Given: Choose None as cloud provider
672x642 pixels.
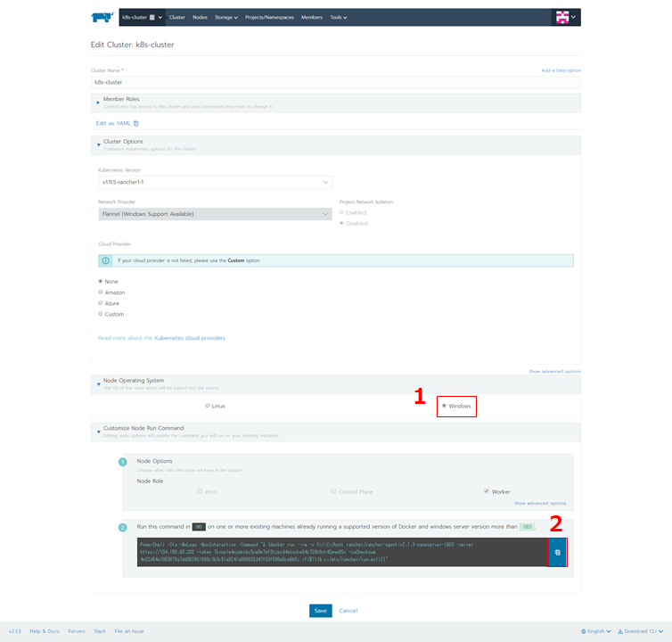Looking at the screenshot, I should pos(101,282).
